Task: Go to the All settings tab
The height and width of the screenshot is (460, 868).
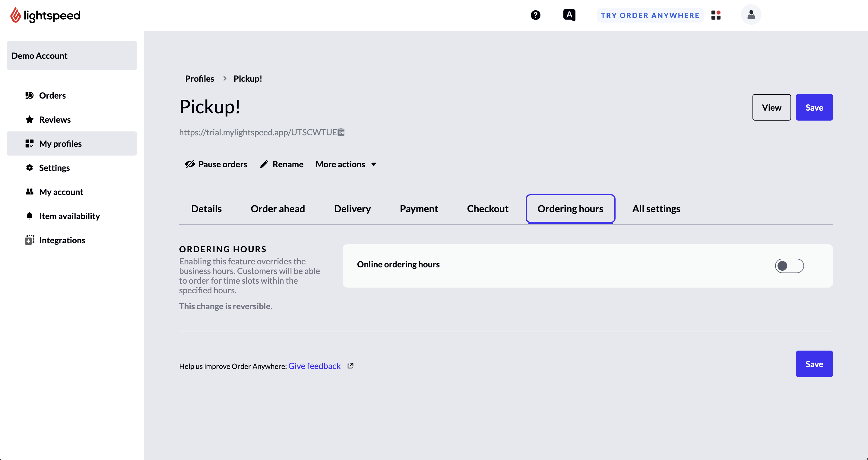Action: [656, 209]
